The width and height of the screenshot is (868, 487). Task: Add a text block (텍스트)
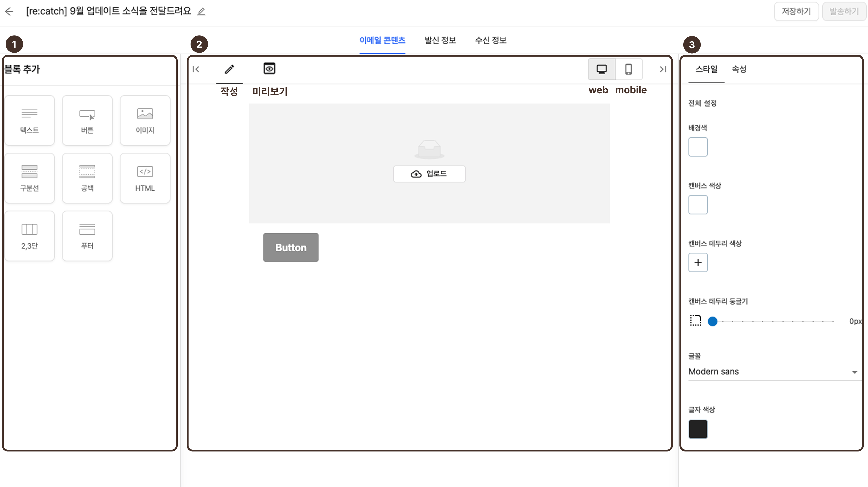[x=29, y=120]
